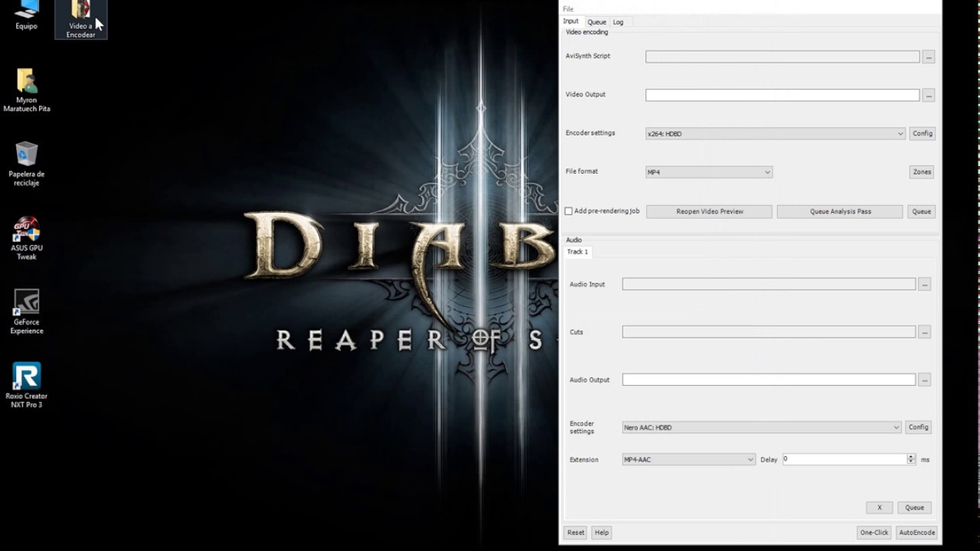Open the Zones button
980x551 pixels.
pyautogui.click(x=922, y=172)
